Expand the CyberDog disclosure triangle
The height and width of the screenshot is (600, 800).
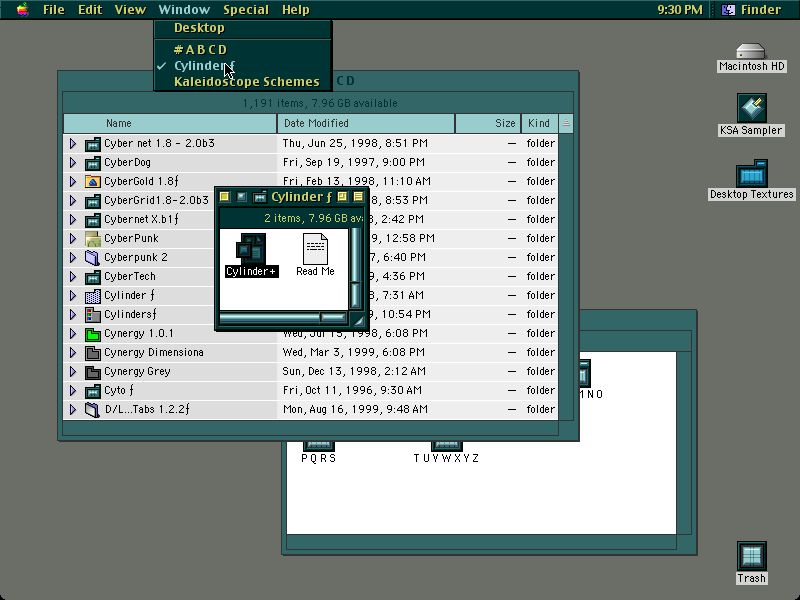(x=72, y=163)
